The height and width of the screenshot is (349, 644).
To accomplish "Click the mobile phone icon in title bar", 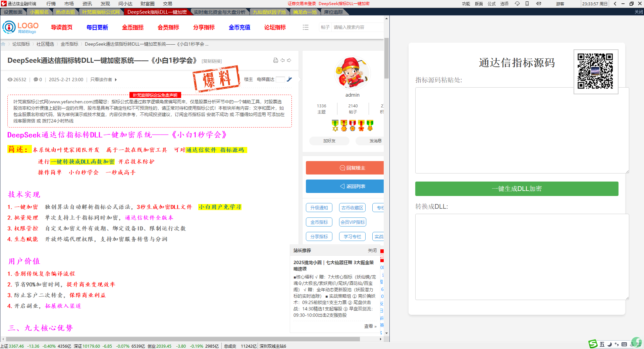I will [x=527, y=4].
